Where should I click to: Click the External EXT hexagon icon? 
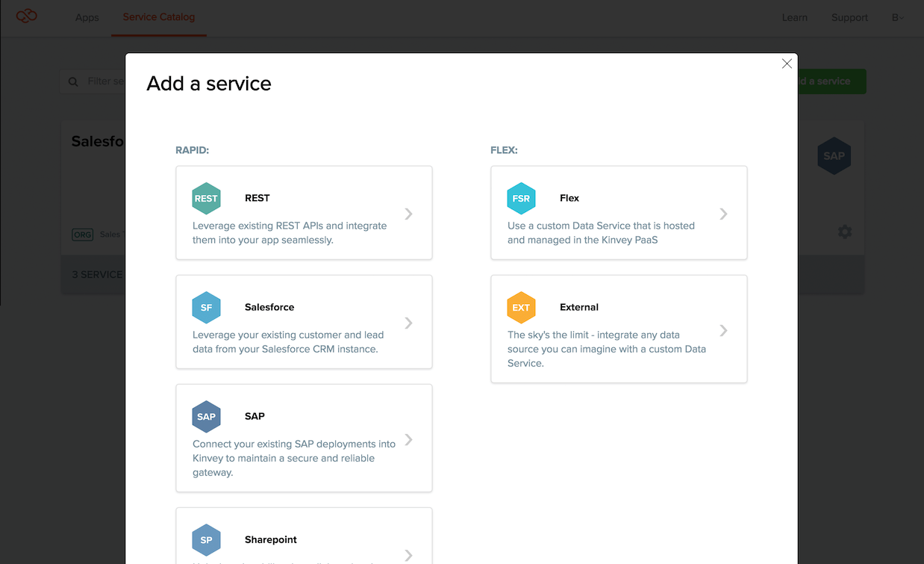pos(521,308)
